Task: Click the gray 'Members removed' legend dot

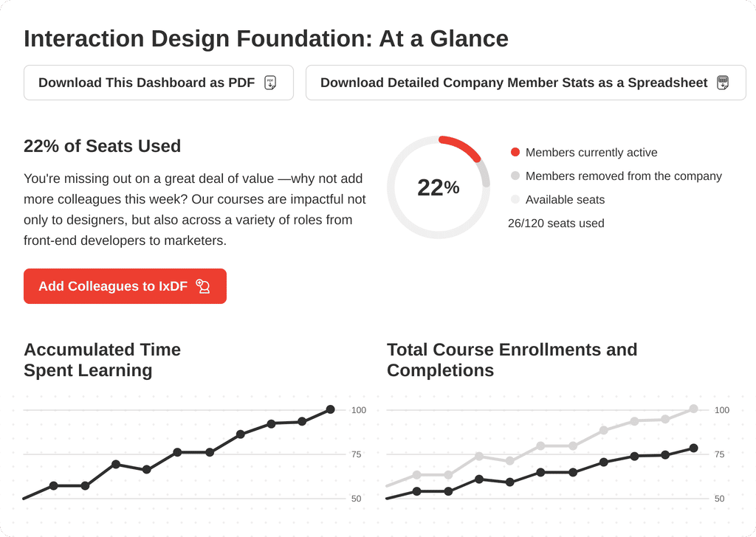Action: 515,176
